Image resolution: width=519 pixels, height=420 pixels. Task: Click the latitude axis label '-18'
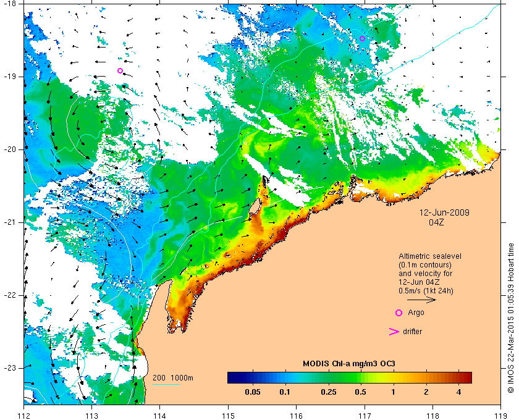point(9,3)
